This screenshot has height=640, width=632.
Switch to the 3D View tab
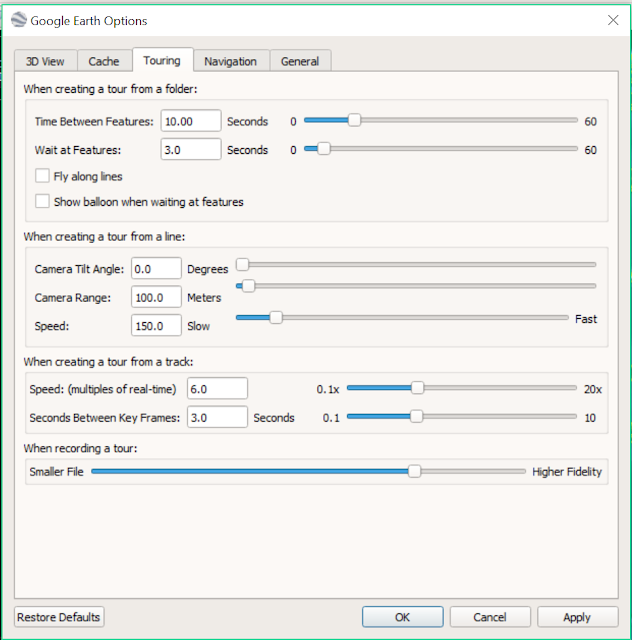coord(45,61)
